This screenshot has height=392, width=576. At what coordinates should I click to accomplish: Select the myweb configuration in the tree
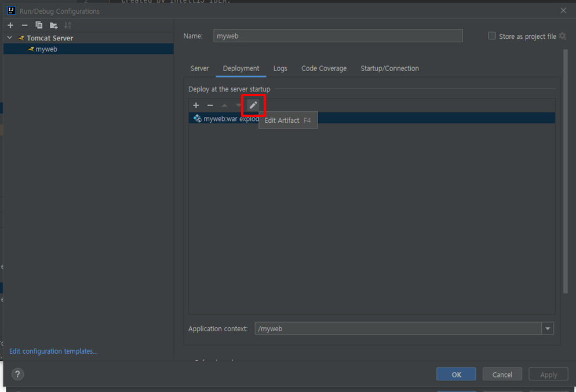[x=88, y=49]
